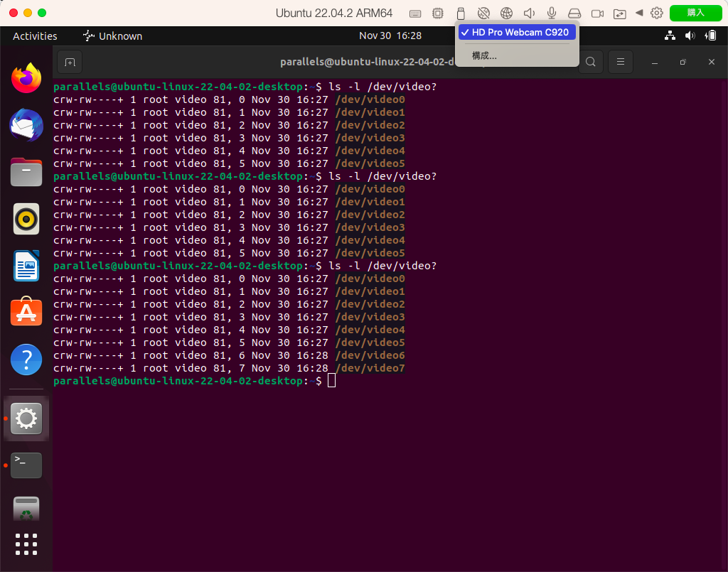This screenshot has height=572, width=728.
Task: Open a new terminal tab button
Action: (x=70, y=62)
